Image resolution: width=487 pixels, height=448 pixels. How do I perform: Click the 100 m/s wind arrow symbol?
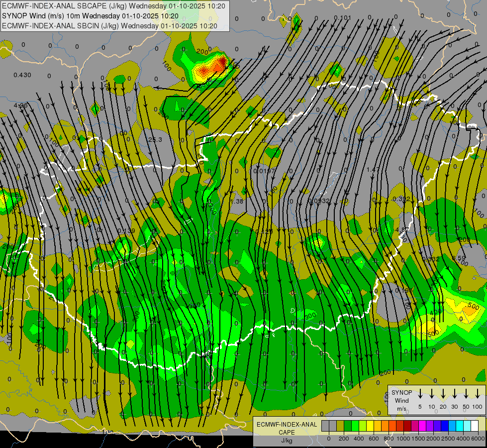click(478, 394)
